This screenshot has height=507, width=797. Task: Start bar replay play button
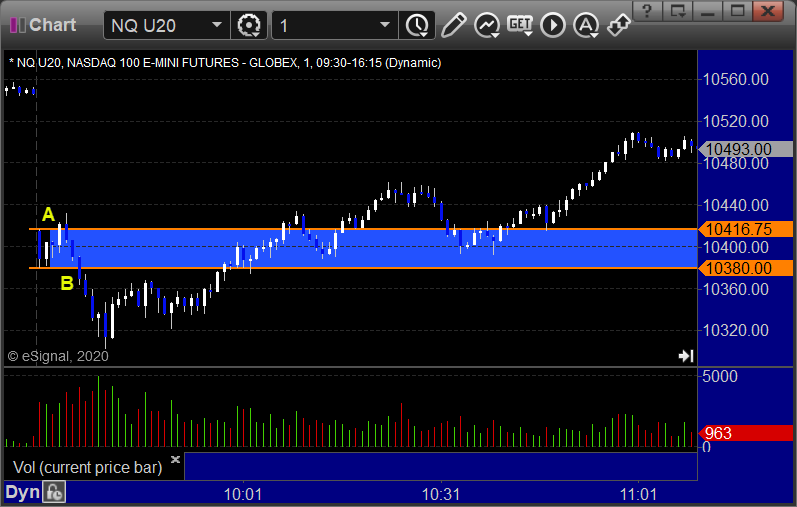coord(553,25)
